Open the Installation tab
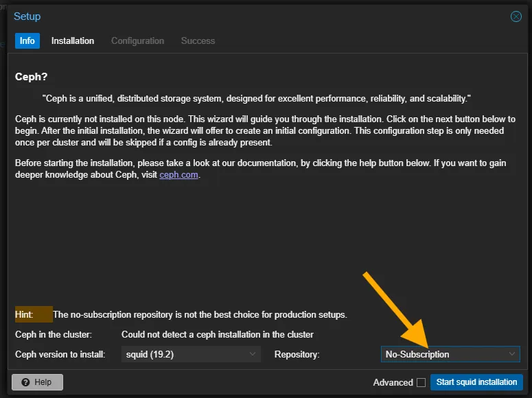The width and height of the screenshot is (532, 398). coord(73,41)
